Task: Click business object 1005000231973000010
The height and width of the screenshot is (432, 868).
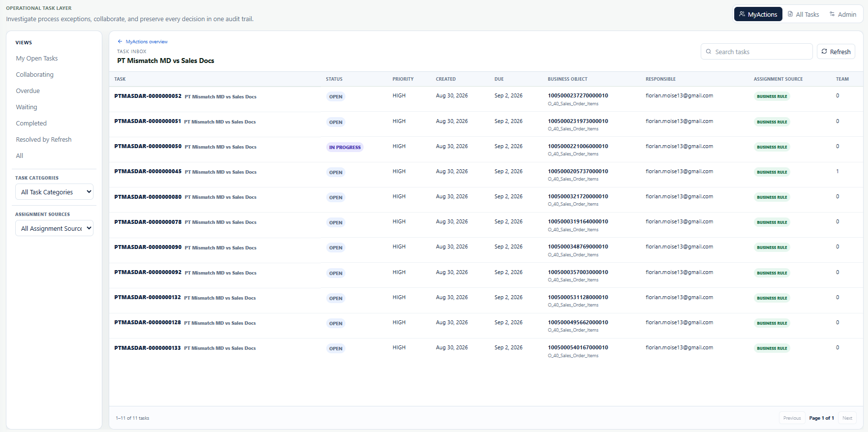Action: (x=578, y=121)
